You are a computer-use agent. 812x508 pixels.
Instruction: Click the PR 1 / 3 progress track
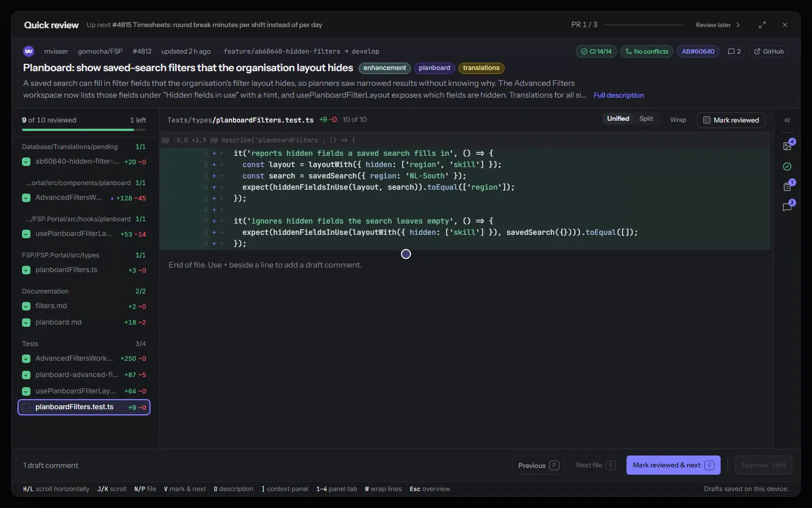pos(643,25)
